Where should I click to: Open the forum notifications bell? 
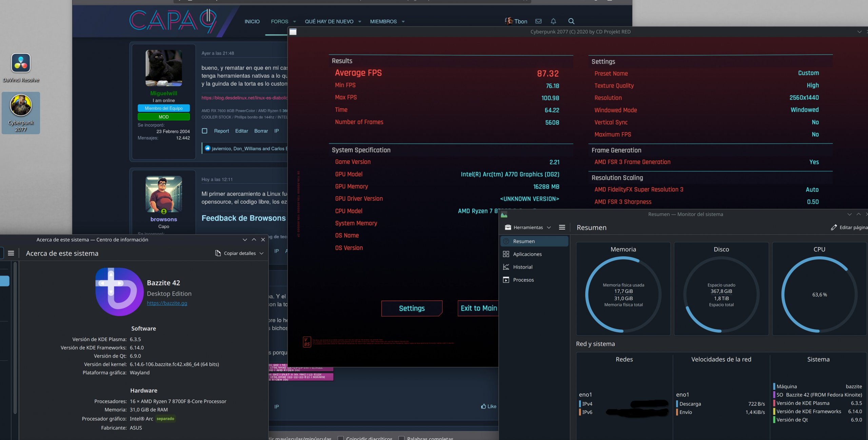[553, 21]
